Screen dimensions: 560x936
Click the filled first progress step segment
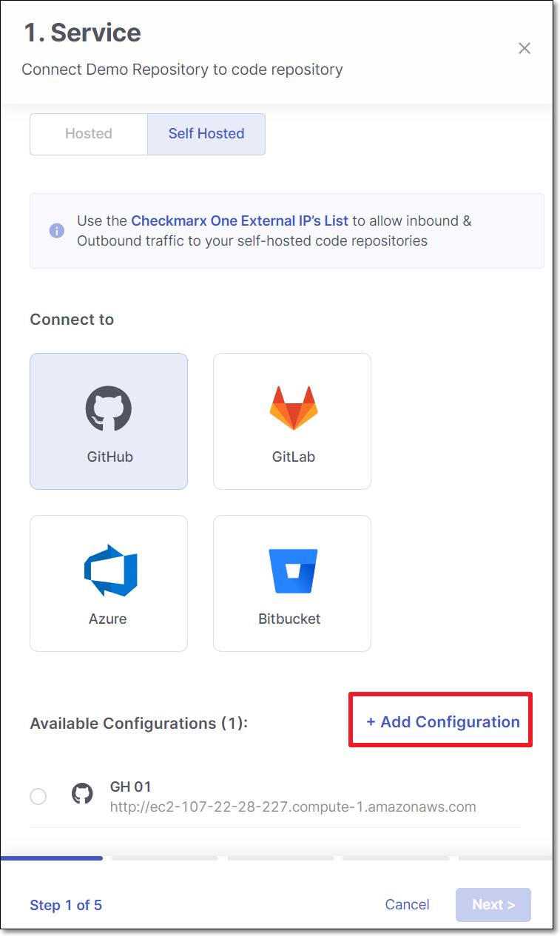tap(52, 858)
